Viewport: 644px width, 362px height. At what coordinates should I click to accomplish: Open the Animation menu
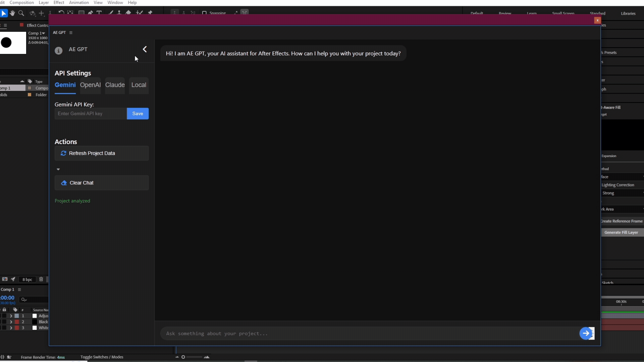coord(79,3)
